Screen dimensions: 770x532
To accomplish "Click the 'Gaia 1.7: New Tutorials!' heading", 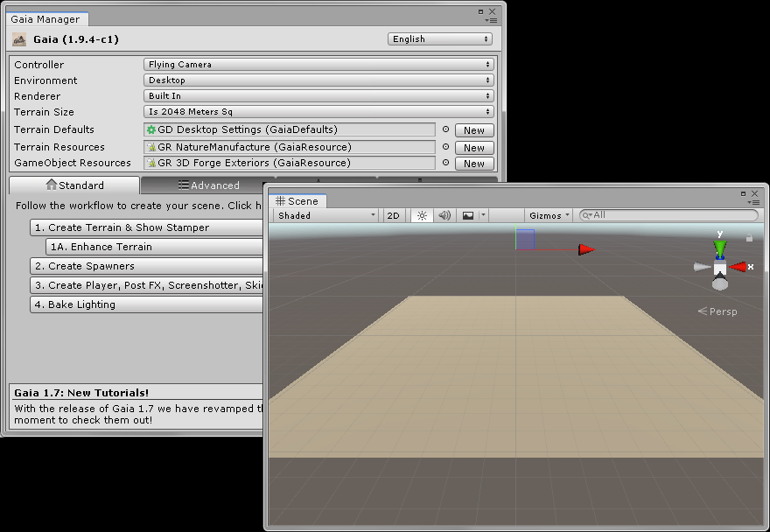I will 81,393.
